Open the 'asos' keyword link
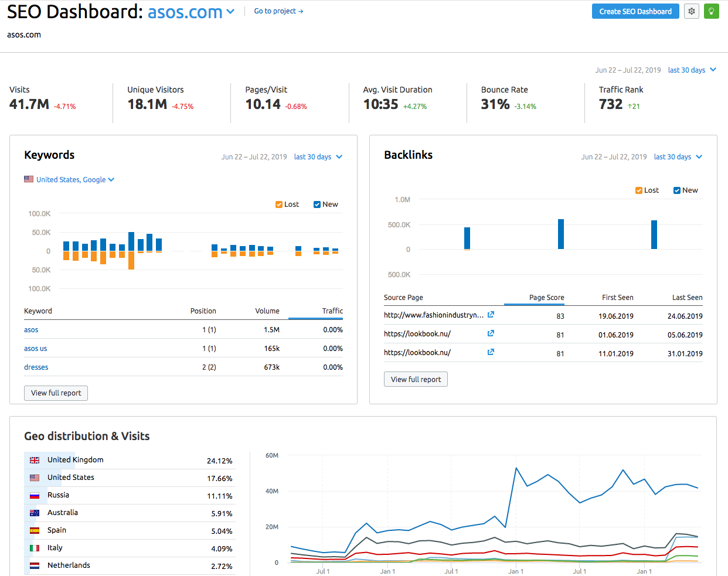 pos(31,330)
